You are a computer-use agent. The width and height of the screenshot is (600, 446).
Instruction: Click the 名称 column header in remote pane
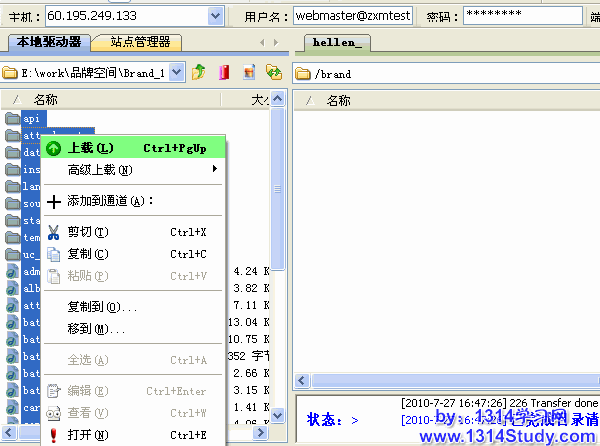338,100
